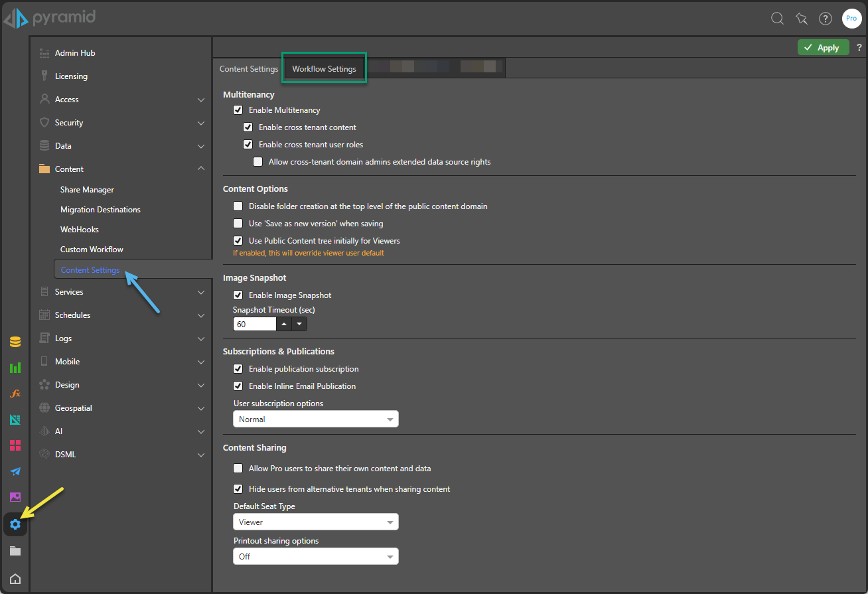868x594 pixels.
Task: Increase Snapshot Timeout with up arrow
Action: click(284, 324)
